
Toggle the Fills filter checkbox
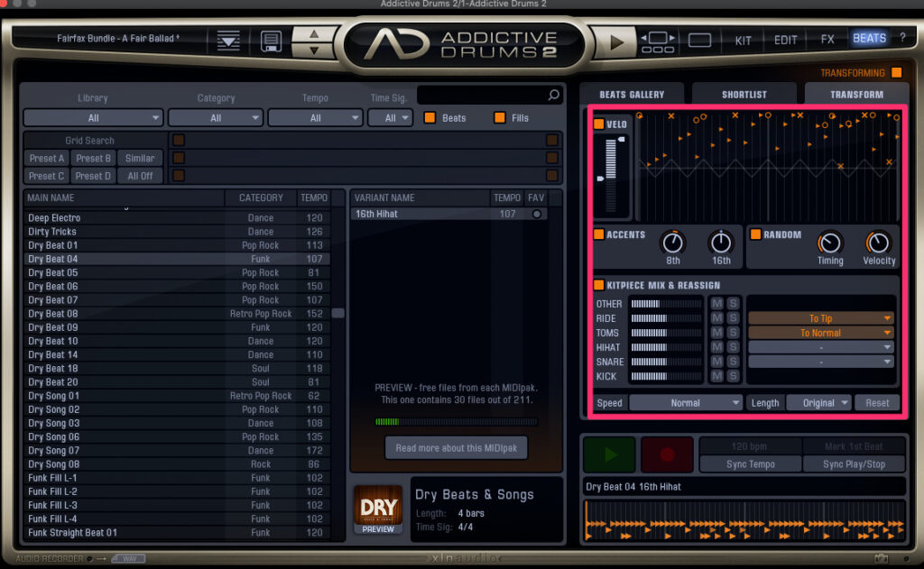499,118
